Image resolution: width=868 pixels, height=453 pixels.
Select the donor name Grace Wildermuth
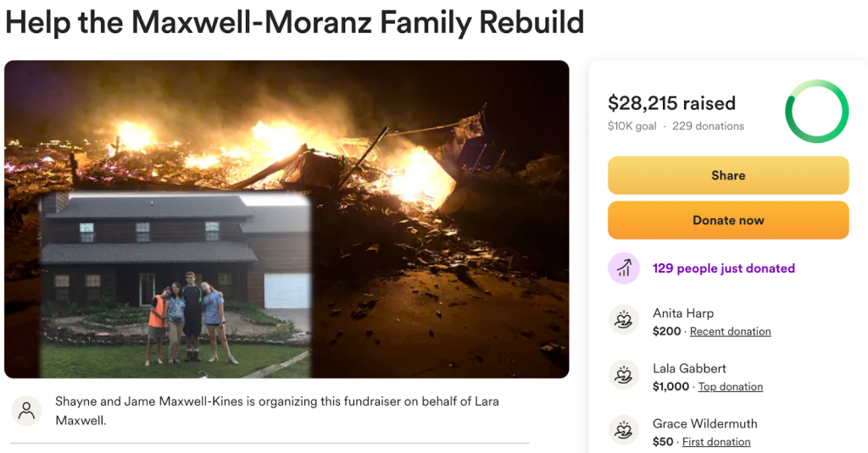click(x=704, y=423)
